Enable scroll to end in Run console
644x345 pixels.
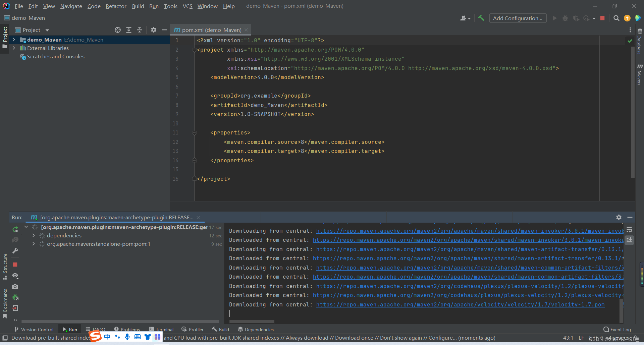pyautogui.click(x=630, y=240)
